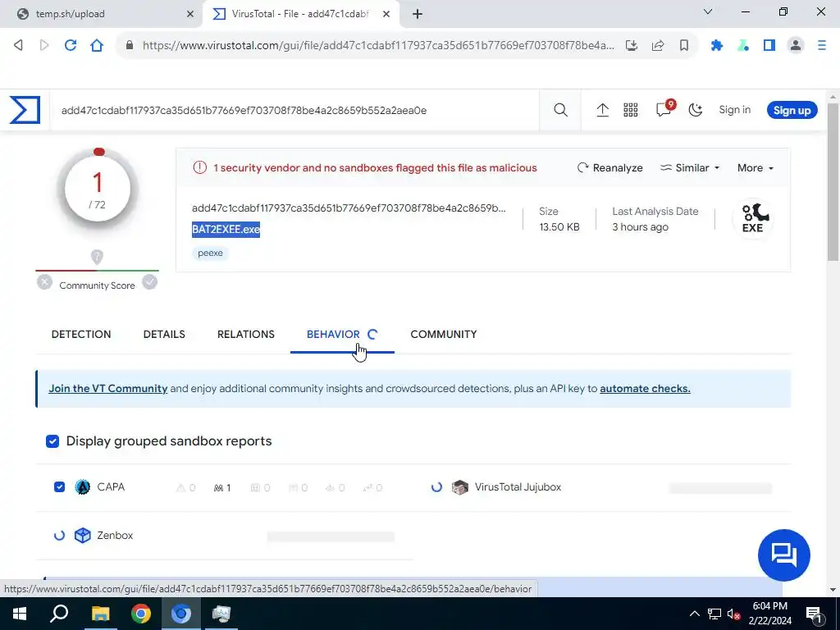Viewport: 840px width, 630px height.
Task: Bookmark this page
Action: 684,46
